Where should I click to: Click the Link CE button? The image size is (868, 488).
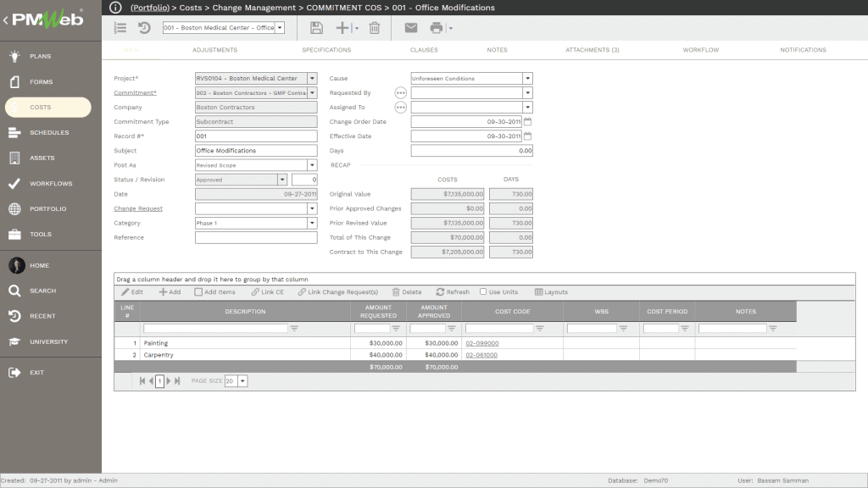tap(267, 291)
